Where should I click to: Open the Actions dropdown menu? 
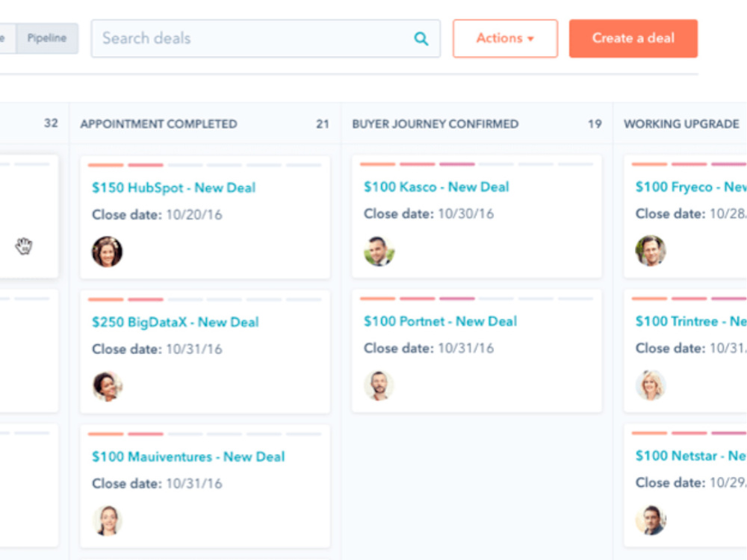click(505, 39)
